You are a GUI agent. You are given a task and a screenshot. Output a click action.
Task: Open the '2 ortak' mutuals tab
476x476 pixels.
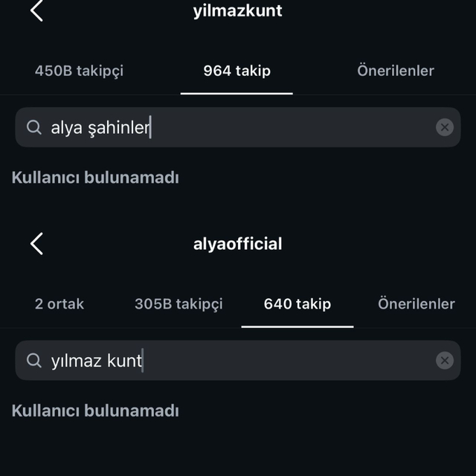[x=59, y=303]
